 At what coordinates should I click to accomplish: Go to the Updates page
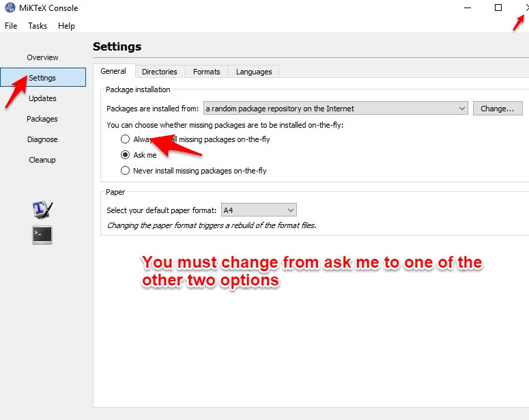pyautogui.click(x=42, y=98)
